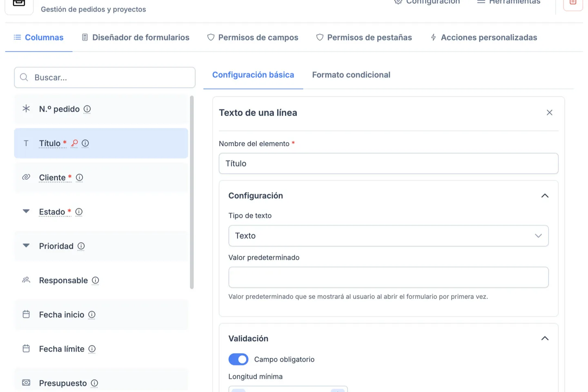This screenshot has height=392, width=588.
Task: Click inside the Valor predeterminado input field
Action: 388,277
